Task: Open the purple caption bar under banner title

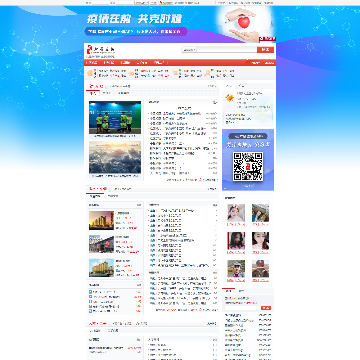Action: click(x=136, y=32)
